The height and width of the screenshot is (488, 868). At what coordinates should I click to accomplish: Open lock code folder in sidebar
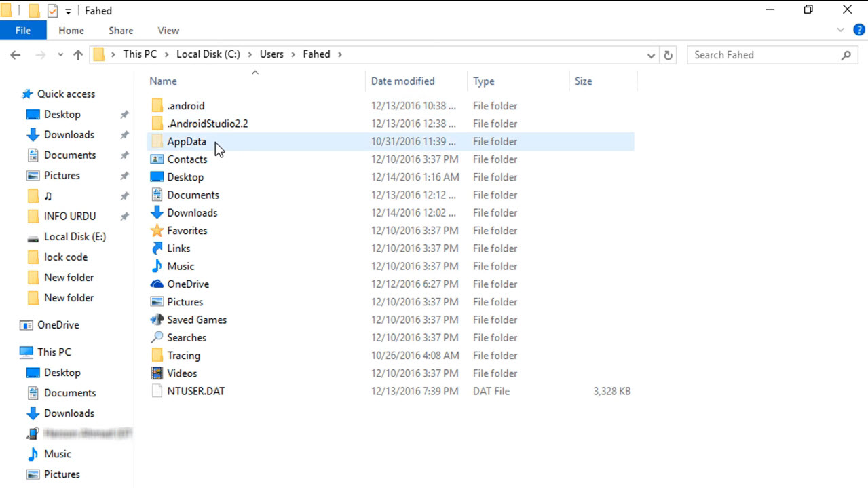[x=65, y=257]
